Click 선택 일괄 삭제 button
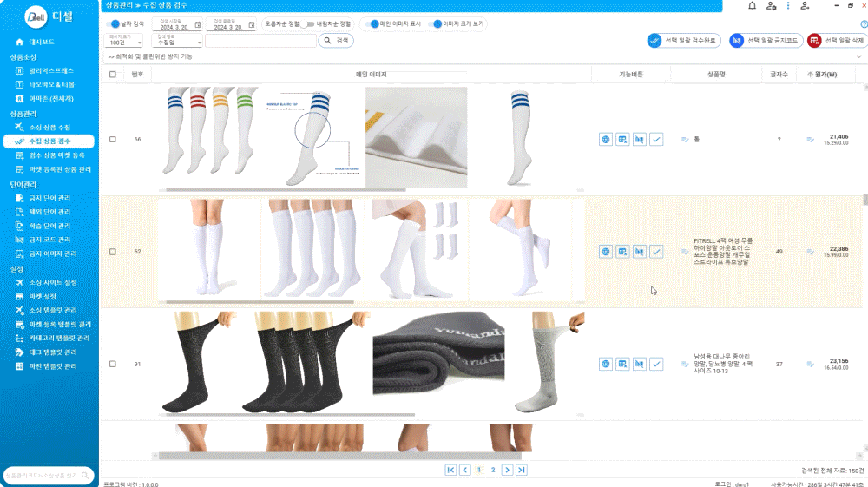Viewport: 868px width, 487px height. [838, 41]
